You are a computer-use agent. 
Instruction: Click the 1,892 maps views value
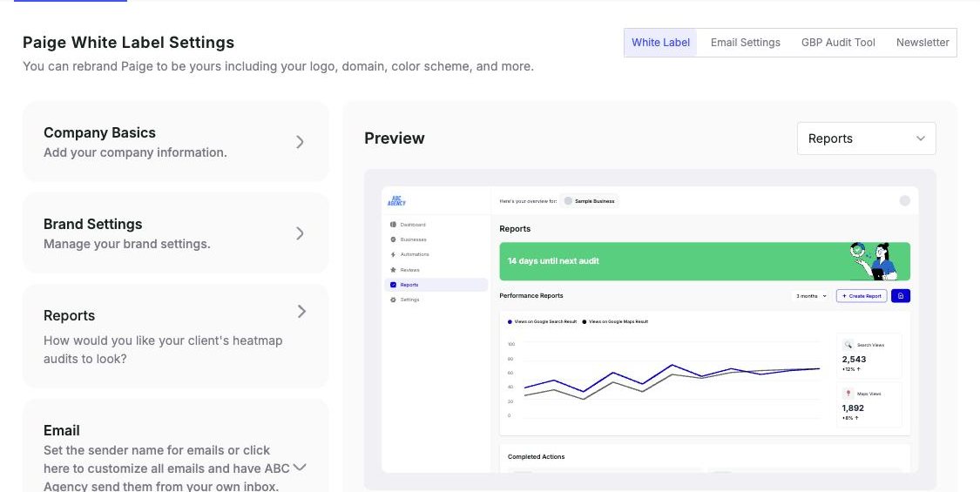[x=853, y=408]
